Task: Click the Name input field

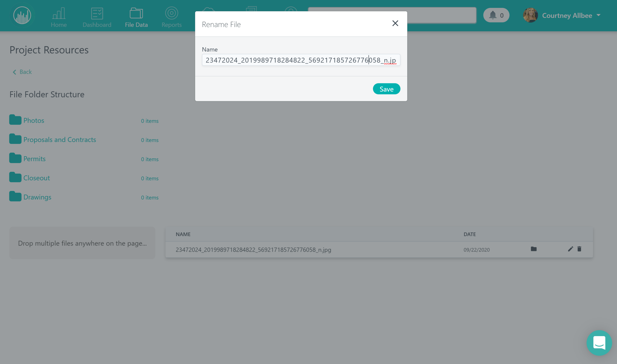Action: pyautogui.click(x=301, y=60)
